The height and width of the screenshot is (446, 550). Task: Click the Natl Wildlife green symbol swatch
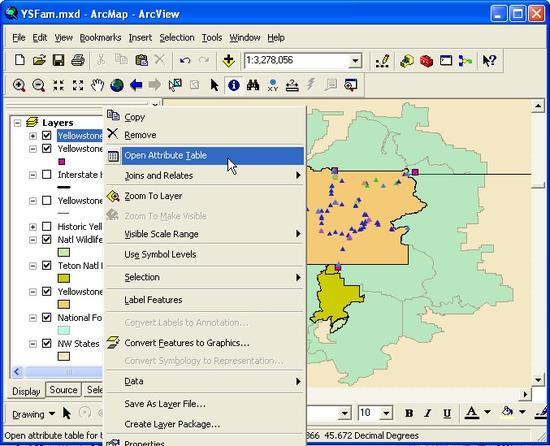click(x=63, y=252)
